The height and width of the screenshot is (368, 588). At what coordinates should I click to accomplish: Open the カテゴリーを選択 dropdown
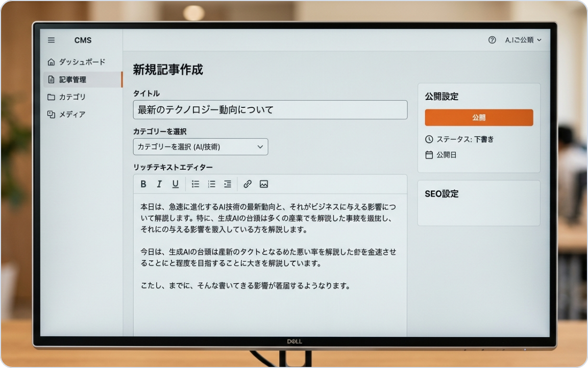click(x=201, y=147)
